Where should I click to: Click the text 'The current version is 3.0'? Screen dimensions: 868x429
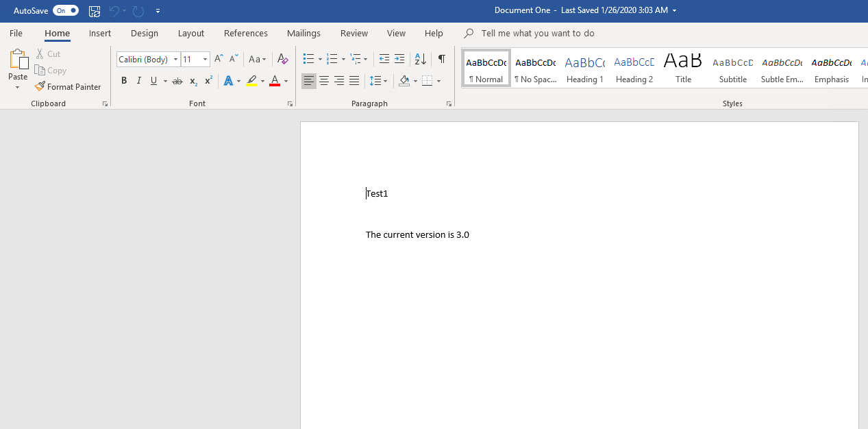pyautogui.click(x=417, y=234)
